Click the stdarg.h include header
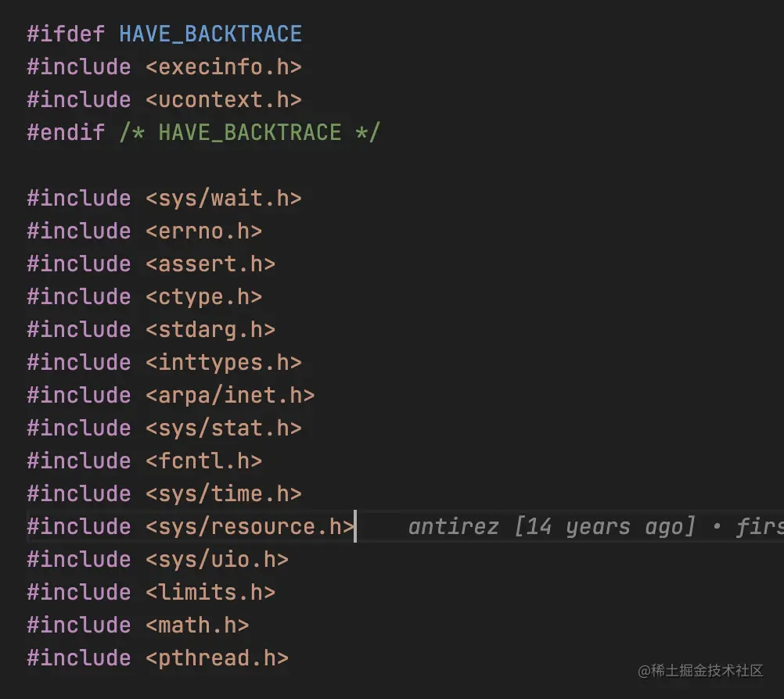The image size is (784, 699). click(210, 329)
